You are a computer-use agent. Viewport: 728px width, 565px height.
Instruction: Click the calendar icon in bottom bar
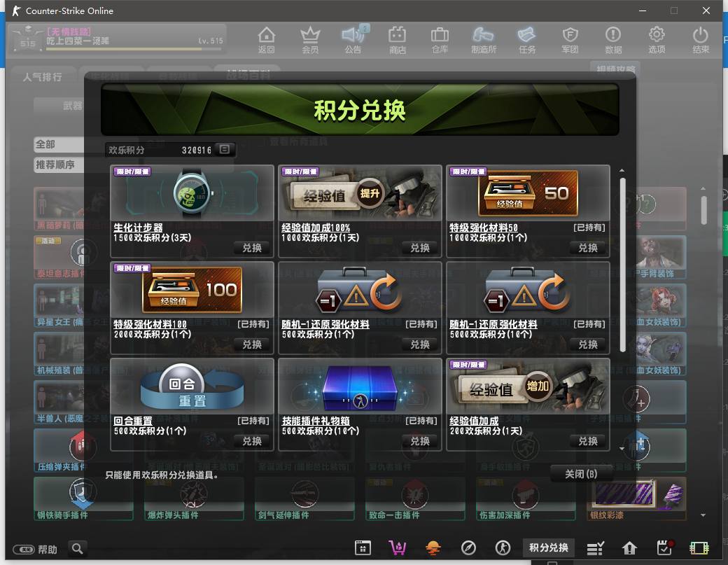coord(363,547)
